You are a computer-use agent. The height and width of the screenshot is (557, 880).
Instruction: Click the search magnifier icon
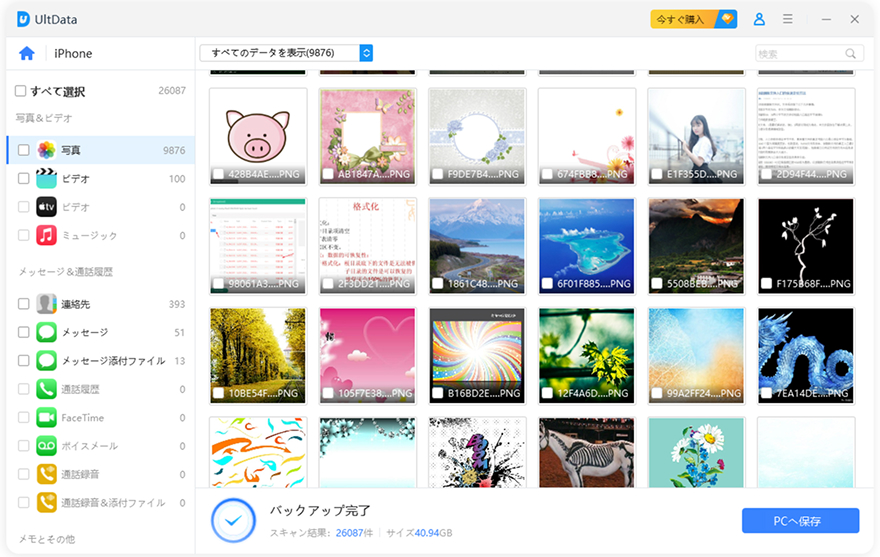(851, 53)
